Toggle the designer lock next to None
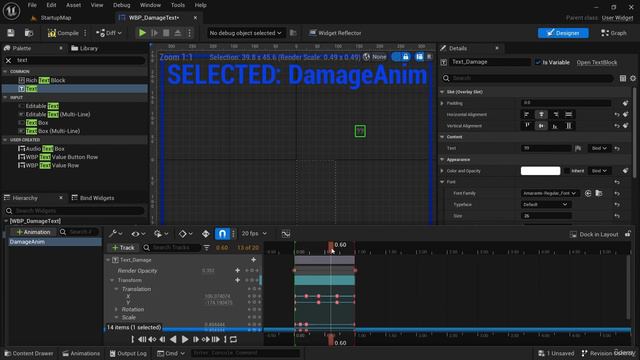This screenshot has height=360, width=640. (401, 57)
